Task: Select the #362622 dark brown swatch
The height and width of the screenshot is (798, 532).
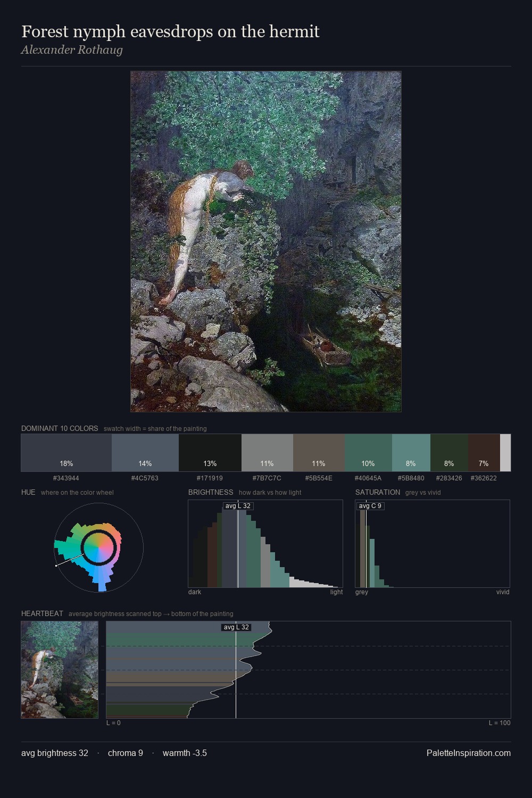Action: tap(484, 453)
